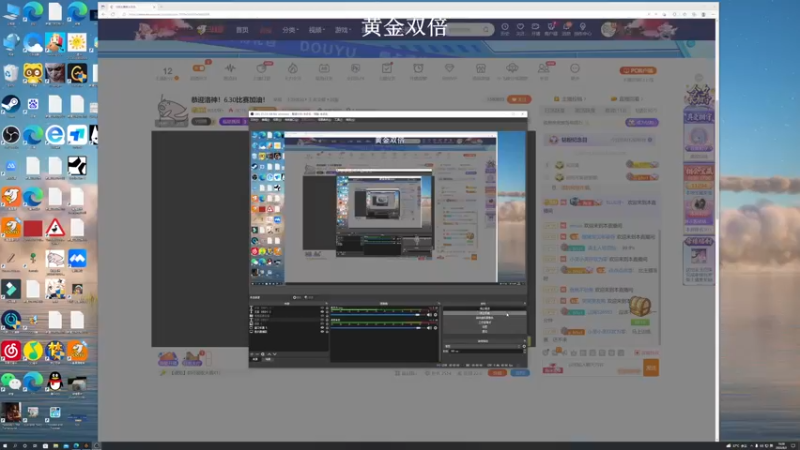Image resolution: width=800 pixels, height=450 pixels.
Task: Click the orange send button in chat
Action: click(651, 367)
